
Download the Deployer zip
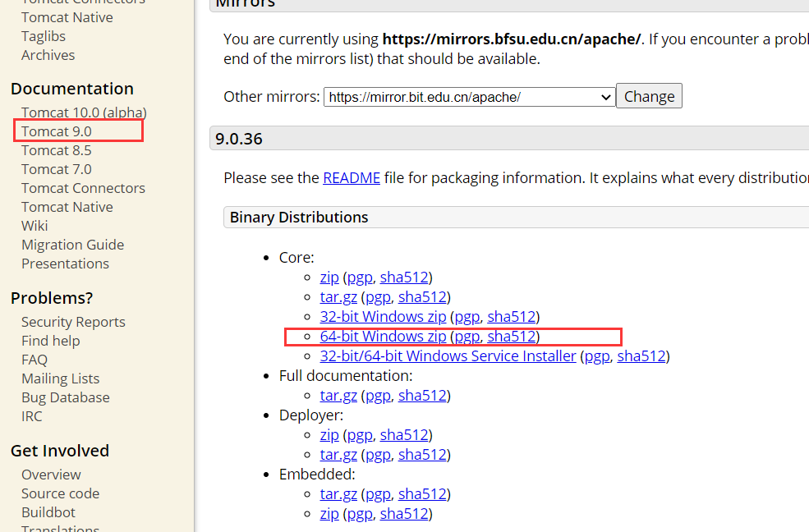(329, 435)
